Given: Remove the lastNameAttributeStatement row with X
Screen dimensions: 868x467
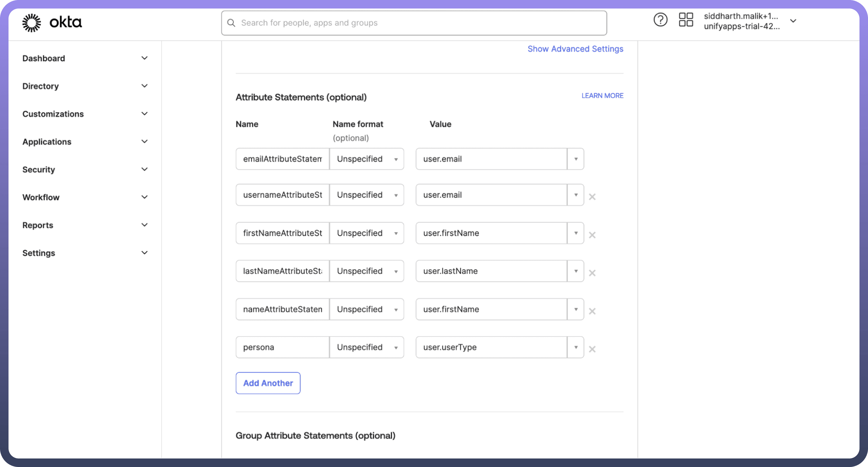Looking at the screenshot, I should (x=592, y=273).
